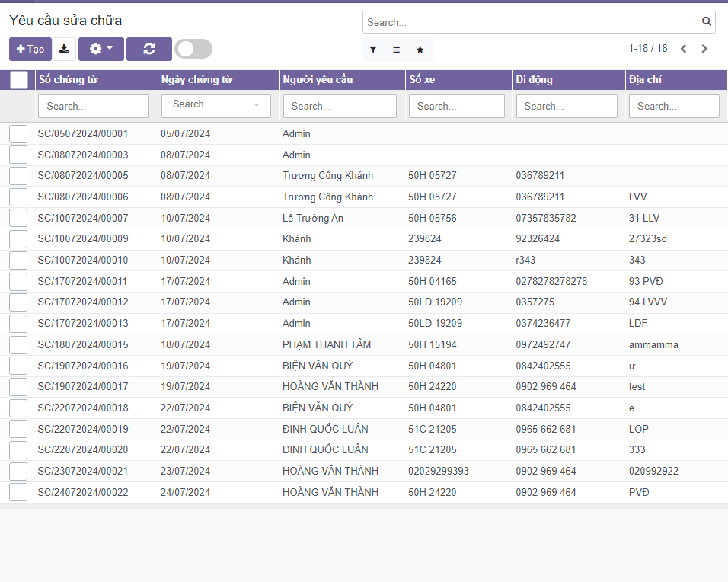728x582 pixels.
Task: Select checkbox for SC/24072024/00022 row
Action: (x=18, y=492)
